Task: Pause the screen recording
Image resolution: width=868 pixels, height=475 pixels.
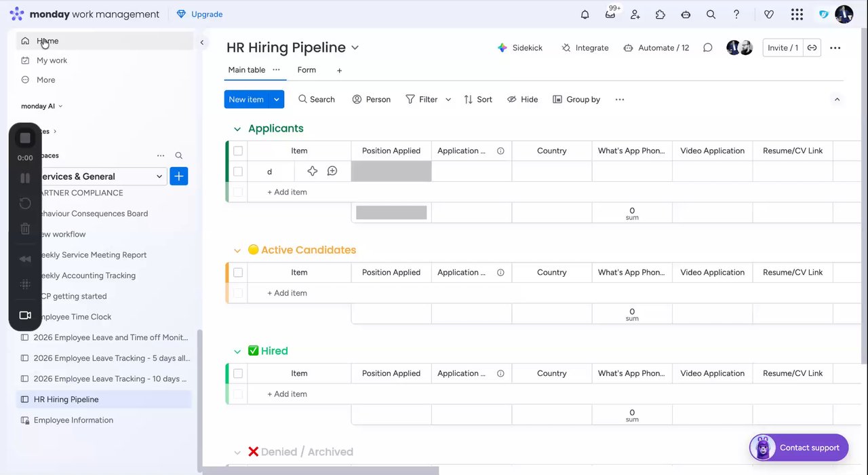Action: click(x=25, y=178)
